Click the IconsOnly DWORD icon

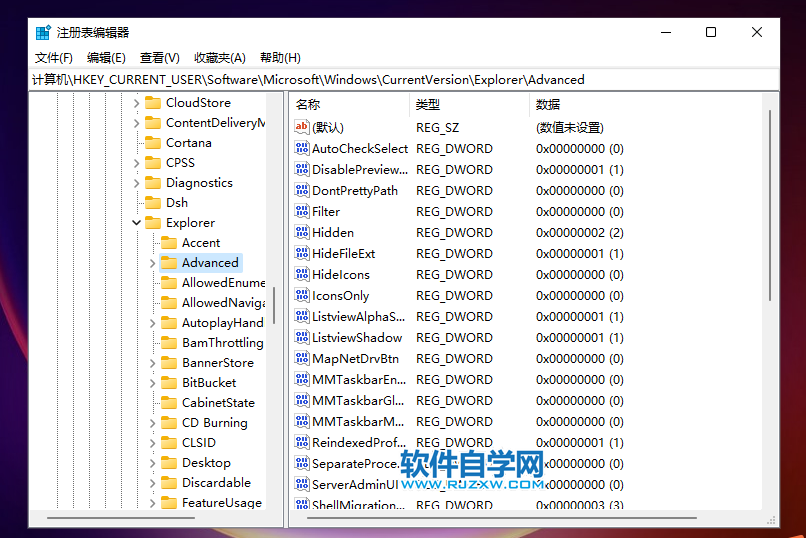(302, 296)
